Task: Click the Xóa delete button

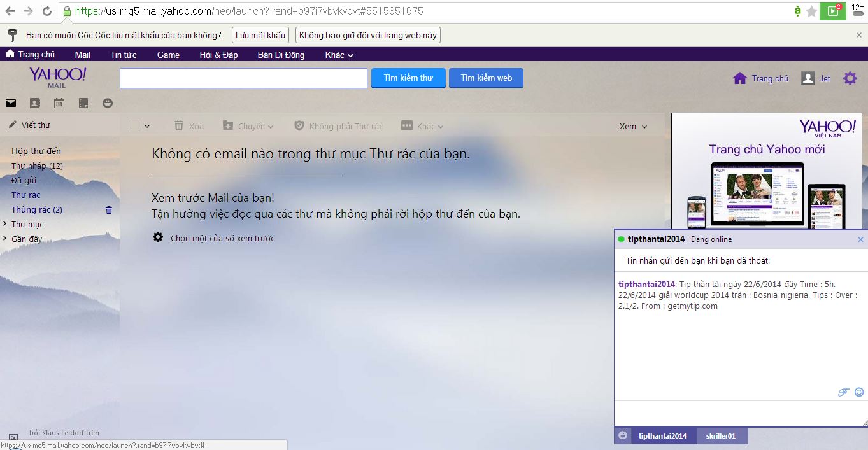Action: 189,126
